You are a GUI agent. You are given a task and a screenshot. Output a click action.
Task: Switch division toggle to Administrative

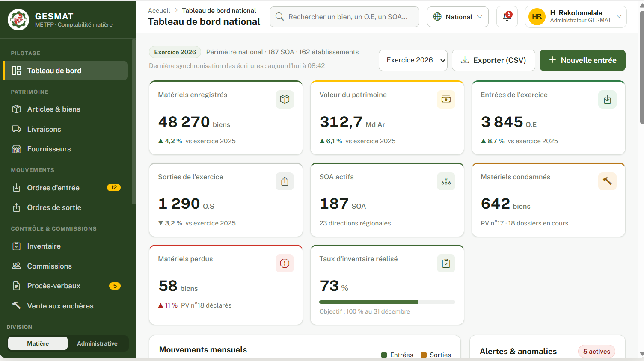click(x=97, y=343)
